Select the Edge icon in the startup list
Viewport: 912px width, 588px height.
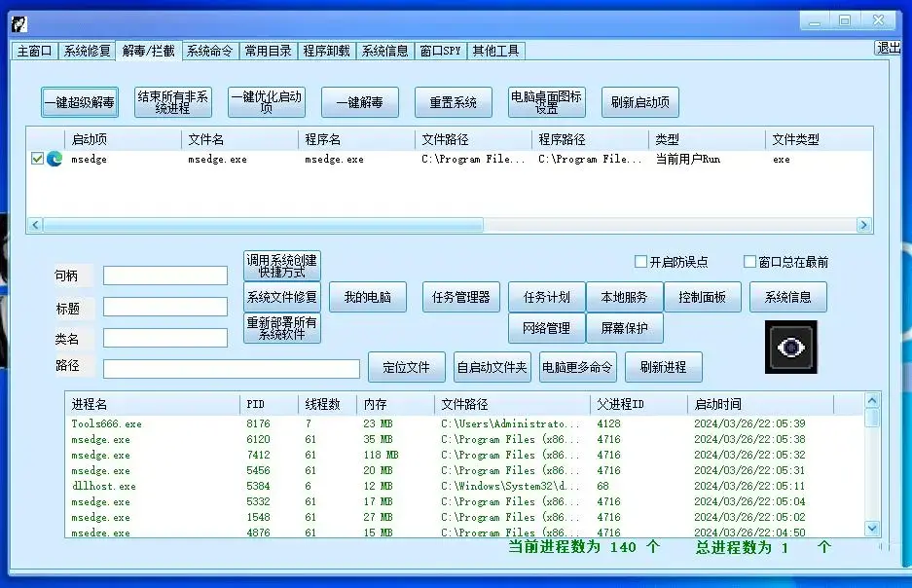(x=53, y=159)
